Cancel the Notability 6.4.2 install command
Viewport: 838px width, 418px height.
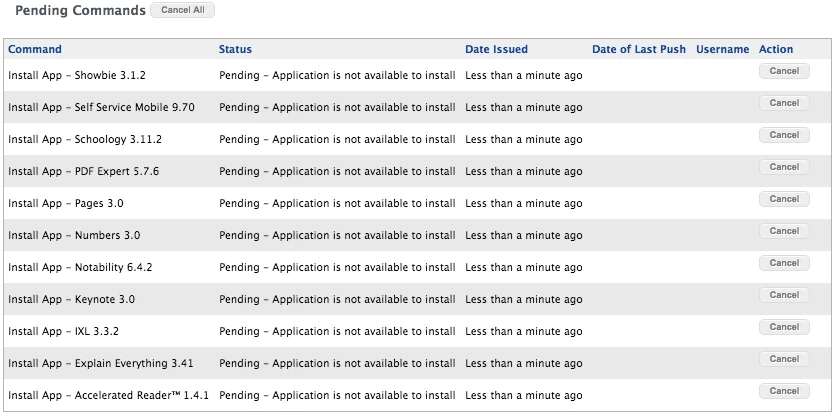(x=784, y=263)
